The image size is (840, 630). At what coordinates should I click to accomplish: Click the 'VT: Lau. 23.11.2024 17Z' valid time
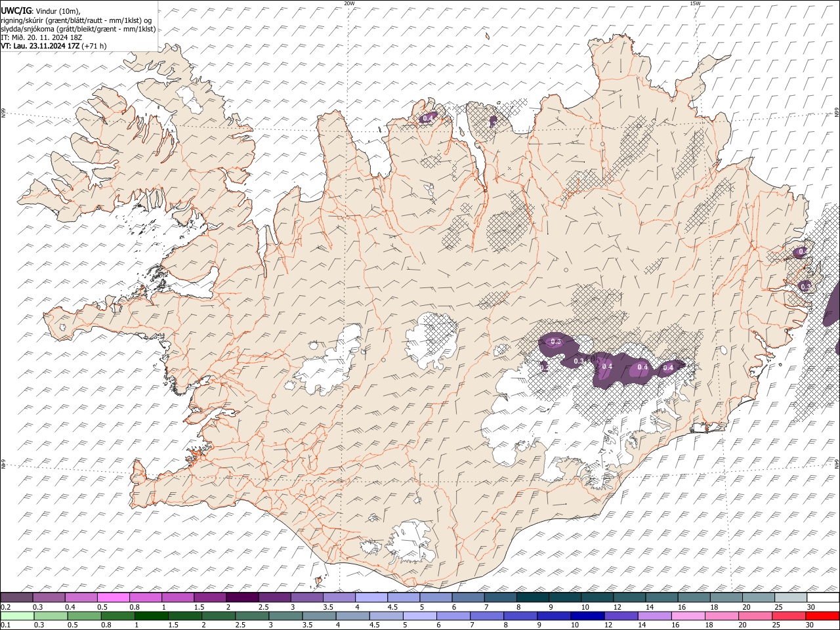click(41, 46)
